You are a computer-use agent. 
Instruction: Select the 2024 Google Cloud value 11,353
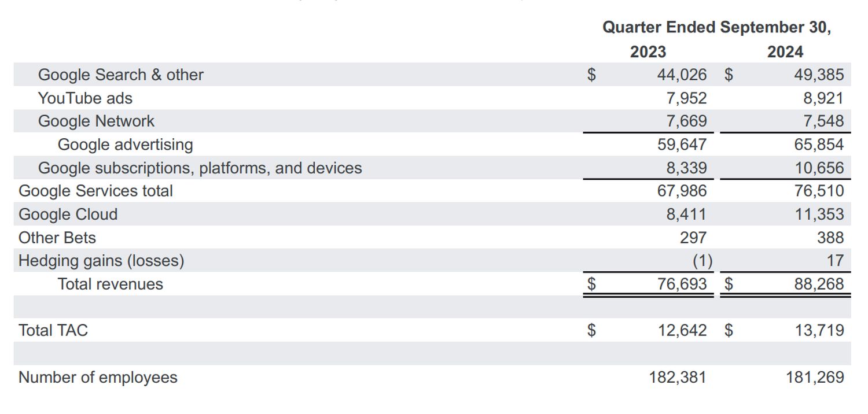(819, 215)
